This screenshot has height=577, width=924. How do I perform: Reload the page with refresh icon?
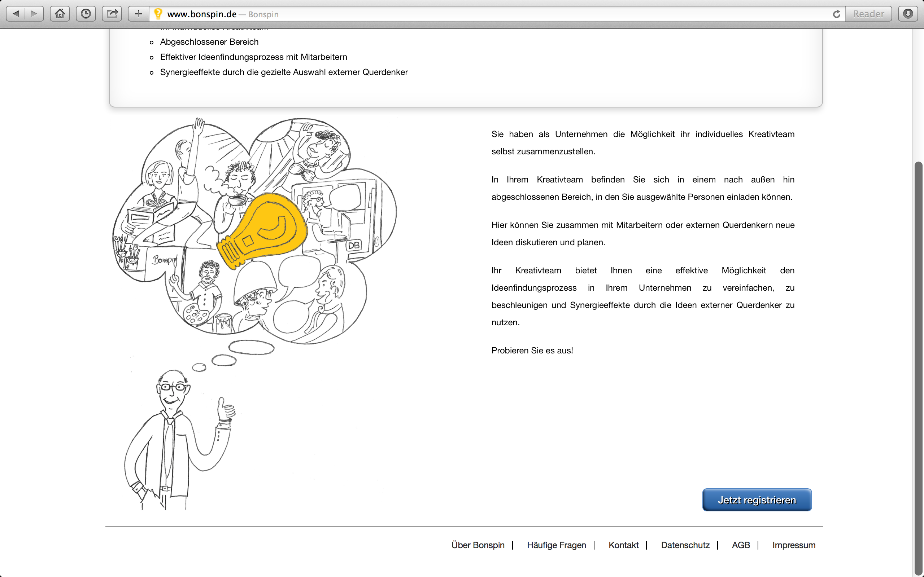pos(836,14)
